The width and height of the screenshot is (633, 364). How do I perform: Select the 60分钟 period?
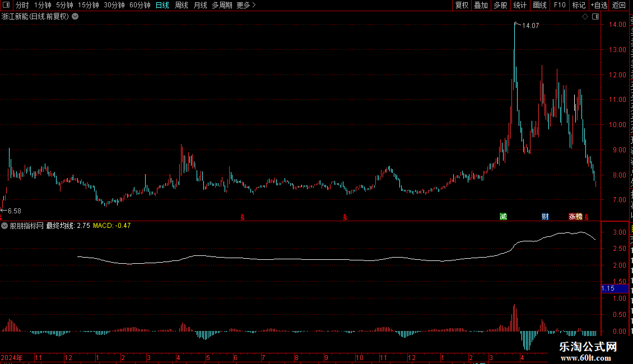pyautogui.click(x=140, y=5)
